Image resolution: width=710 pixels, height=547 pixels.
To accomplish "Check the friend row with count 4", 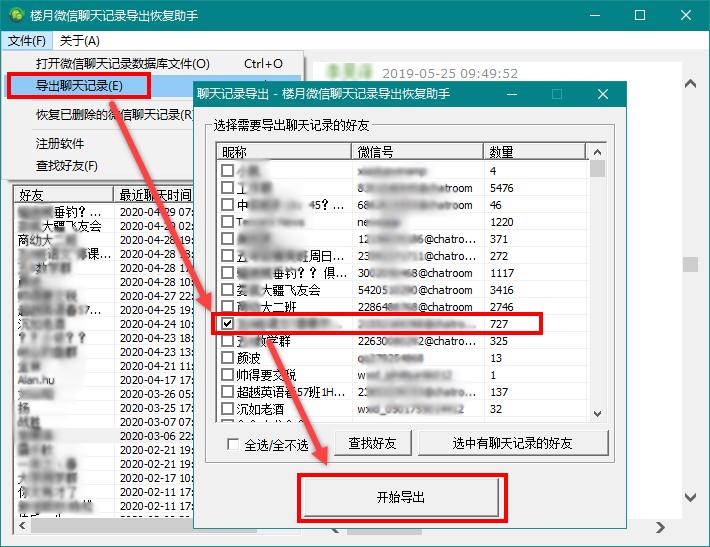I will coord(227,170).
